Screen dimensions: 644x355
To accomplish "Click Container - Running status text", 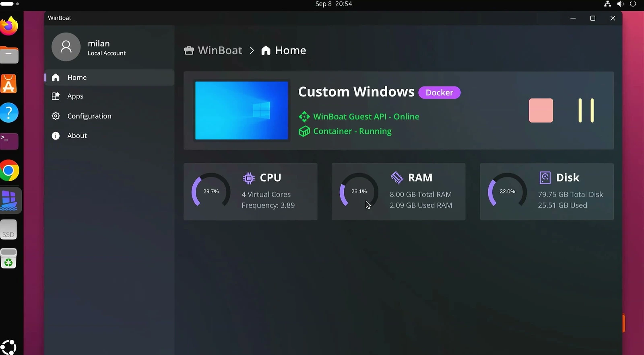I will tap(352, 131).
